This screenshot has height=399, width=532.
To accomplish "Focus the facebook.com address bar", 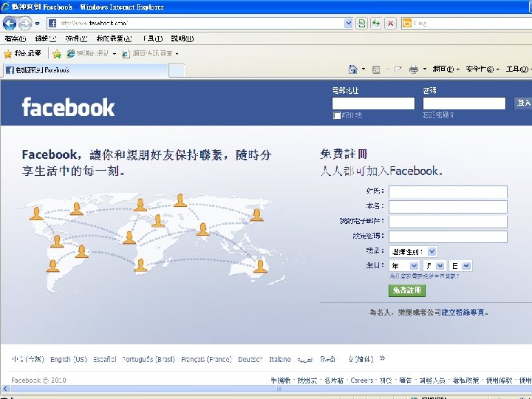I will coord(200,23).
